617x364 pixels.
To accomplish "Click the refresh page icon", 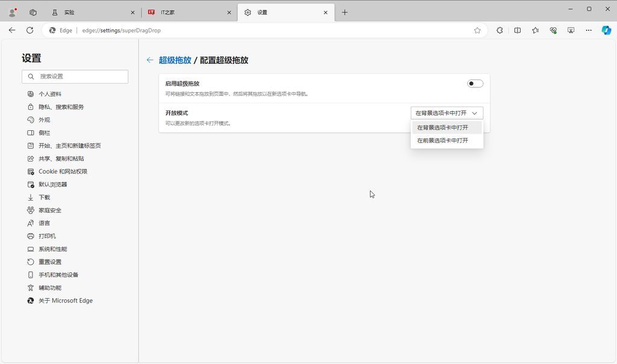I will click(x=30, y=30).
